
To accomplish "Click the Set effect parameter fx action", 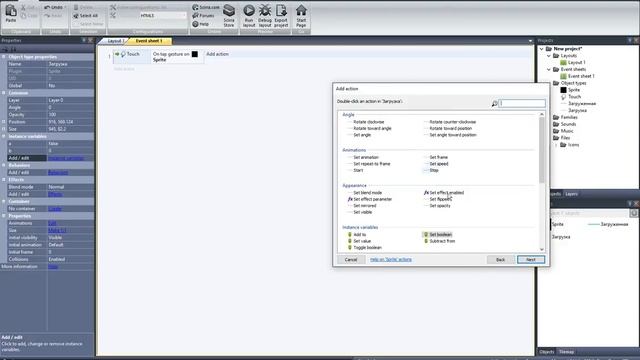I will [370, 199].
